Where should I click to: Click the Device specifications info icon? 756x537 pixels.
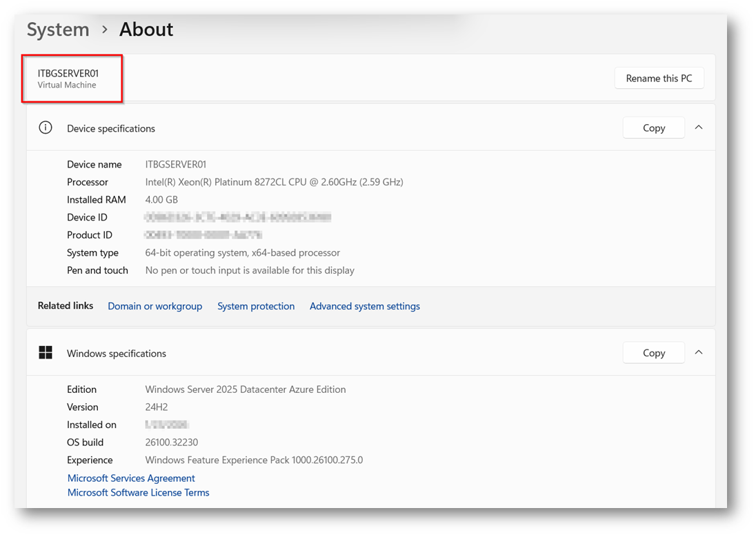pyautogui.click(x=46, y=128)
